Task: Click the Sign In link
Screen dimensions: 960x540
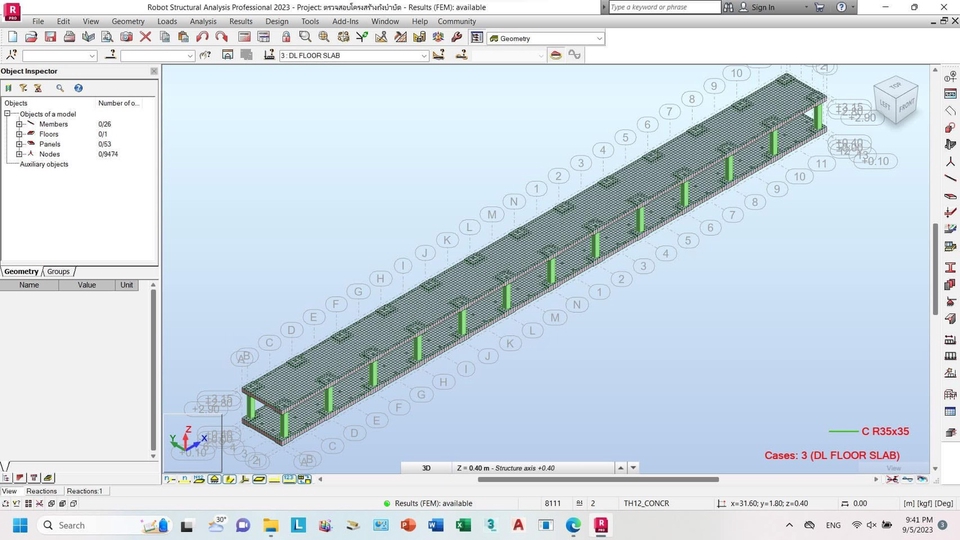Action: tap(762, 7)
